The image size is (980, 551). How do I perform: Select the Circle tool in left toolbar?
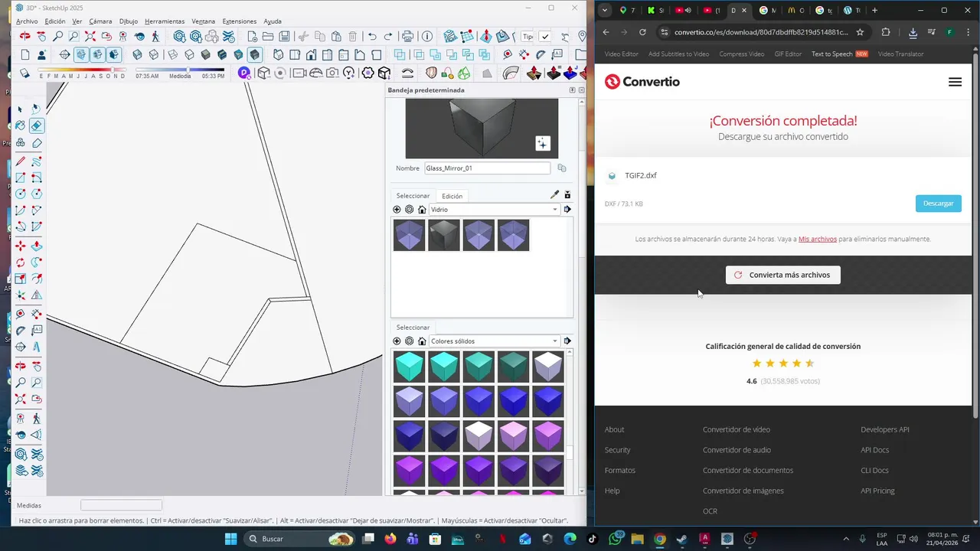(x=20, y=194)
